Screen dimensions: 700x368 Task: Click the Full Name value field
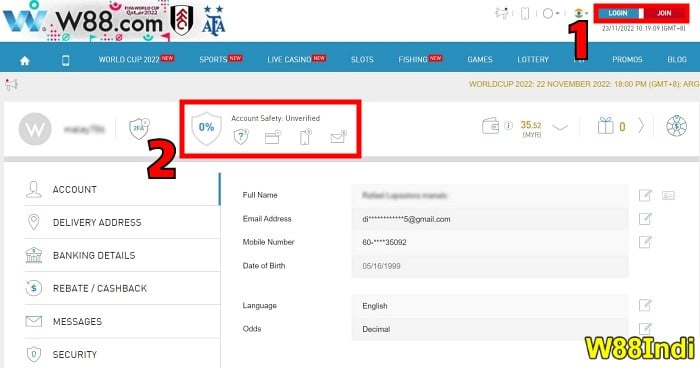pos(490,196)
